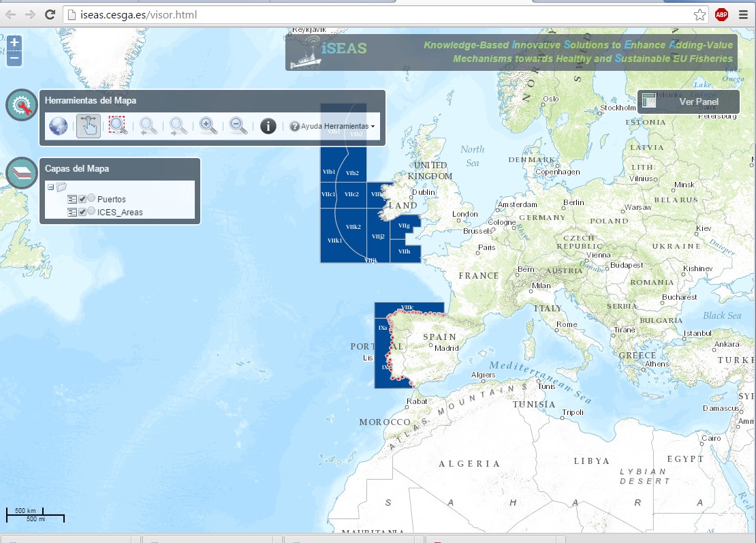Go to the next zoom extent
The width and height of the screenshot is (756, 543).
tap(178, 126)
